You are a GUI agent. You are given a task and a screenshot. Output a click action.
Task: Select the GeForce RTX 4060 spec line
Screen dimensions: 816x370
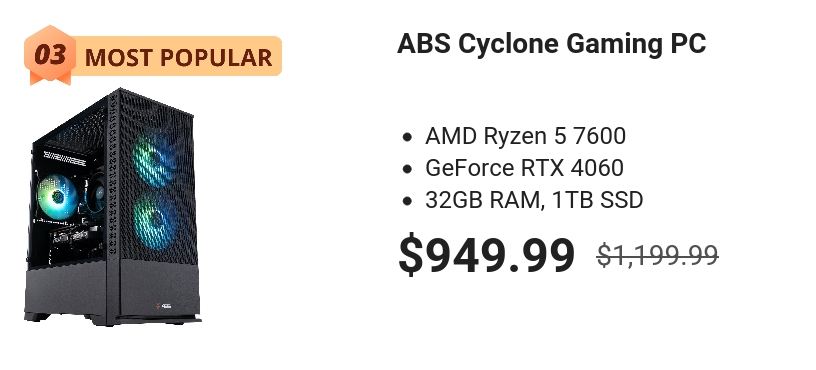[x=524, y=168]
